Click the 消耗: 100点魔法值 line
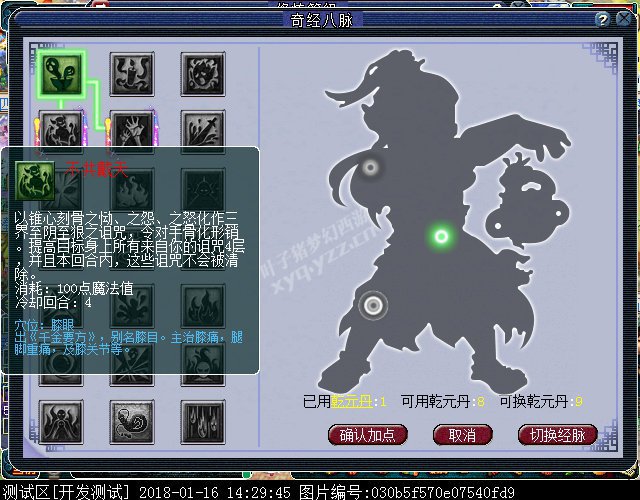 [74, 289]
